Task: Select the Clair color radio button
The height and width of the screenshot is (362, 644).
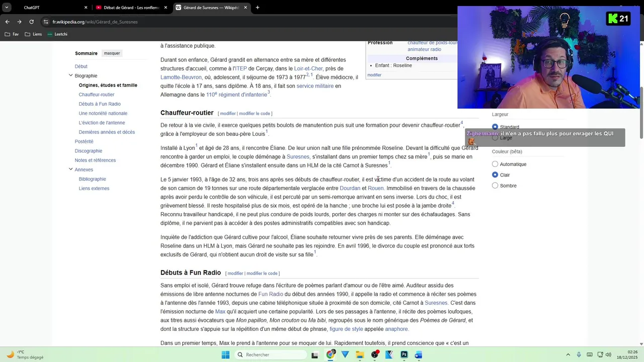Action: coord(495,175)
